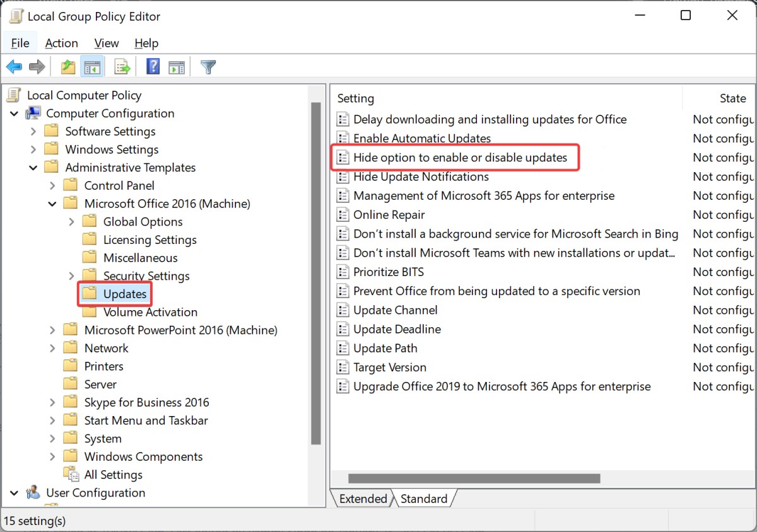The width and height of the screenshot is (757, 532).
Task: Collapse Microsoft Office 2016 (Machine) node
Action: pos(52,204)
